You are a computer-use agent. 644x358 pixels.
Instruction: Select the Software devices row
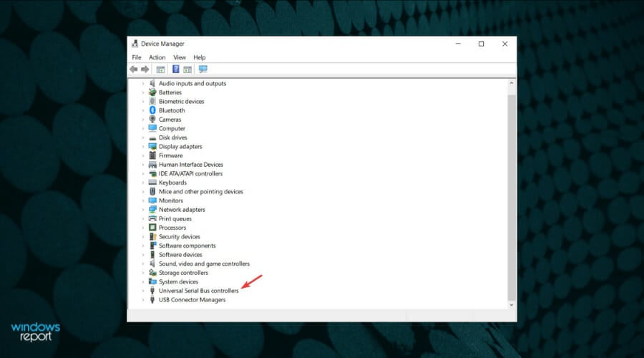click(181, 255)
